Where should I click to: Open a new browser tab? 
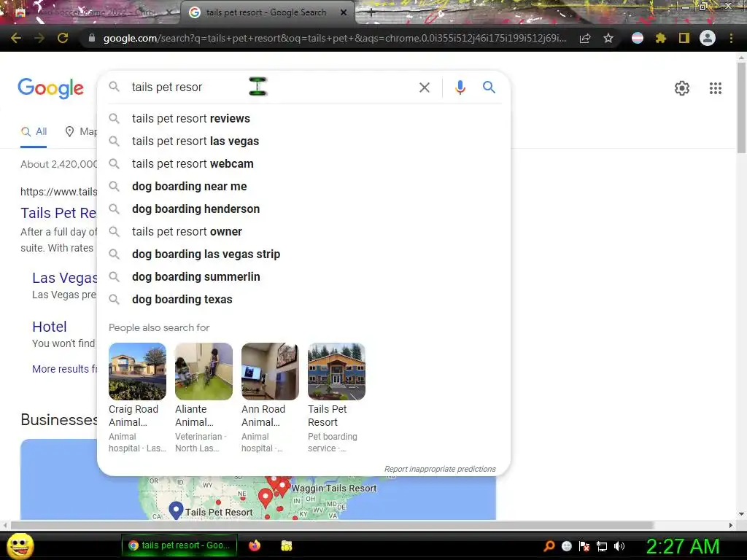click(x=371, y=12)
